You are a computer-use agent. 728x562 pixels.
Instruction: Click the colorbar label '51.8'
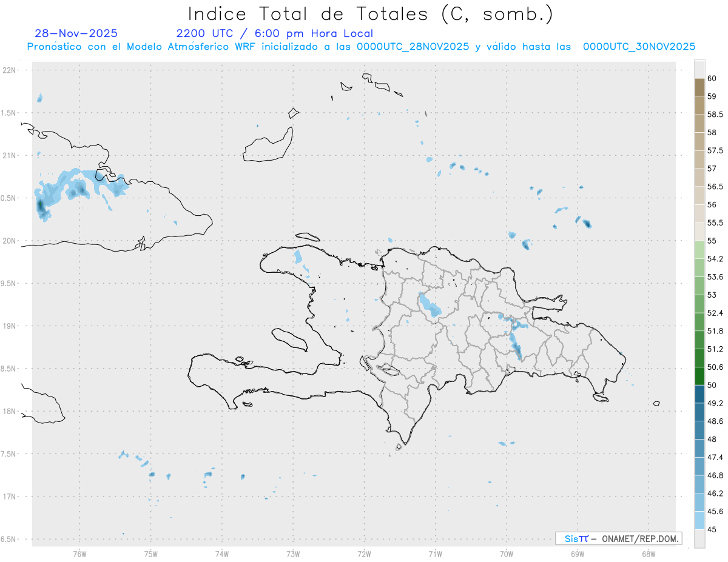[715, 331]
